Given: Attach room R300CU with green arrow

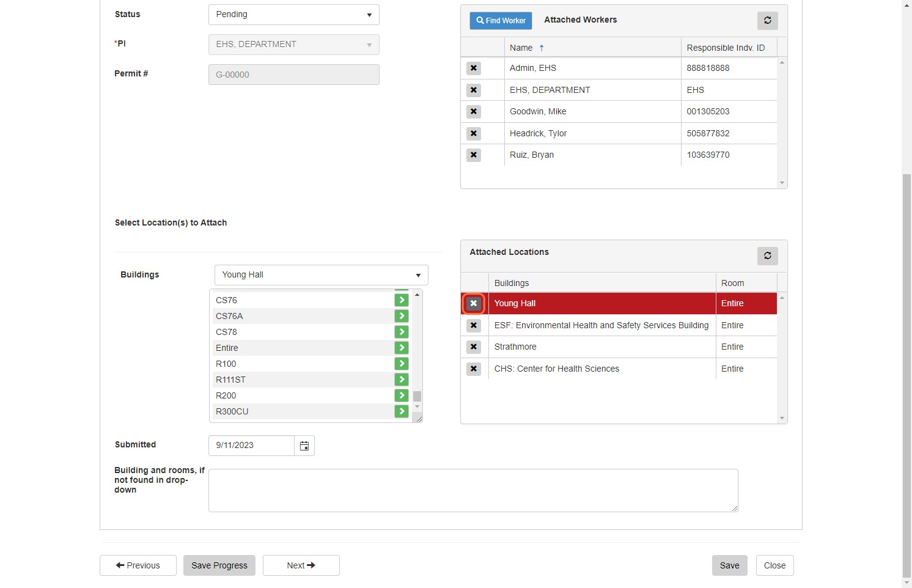Looking at the screenshot, I should (401, 411).
